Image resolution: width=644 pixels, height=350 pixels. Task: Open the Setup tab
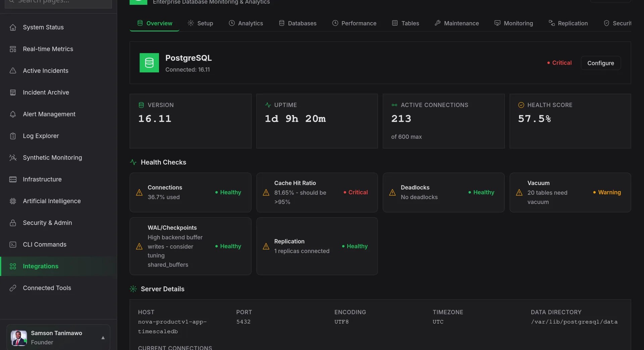click(x=200, y=23)
